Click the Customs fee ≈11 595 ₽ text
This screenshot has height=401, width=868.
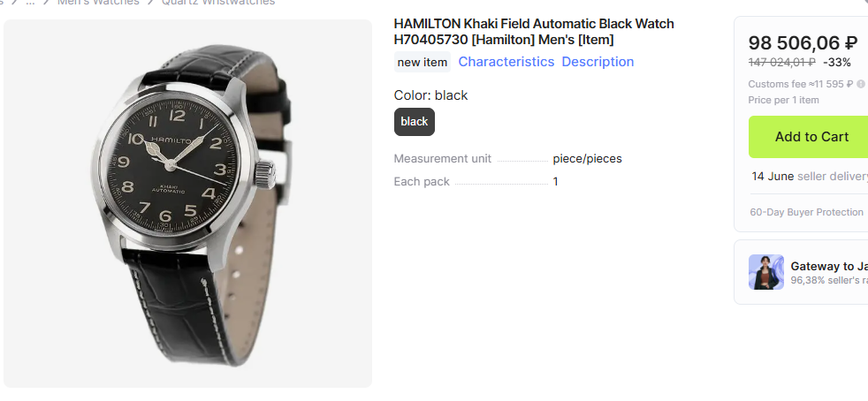pos(801,84)
